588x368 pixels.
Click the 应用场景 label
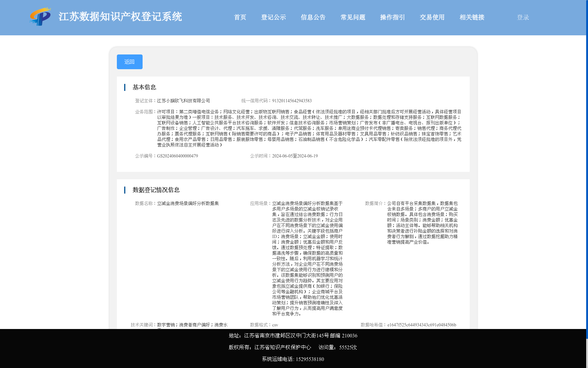[x=261, y=204]
